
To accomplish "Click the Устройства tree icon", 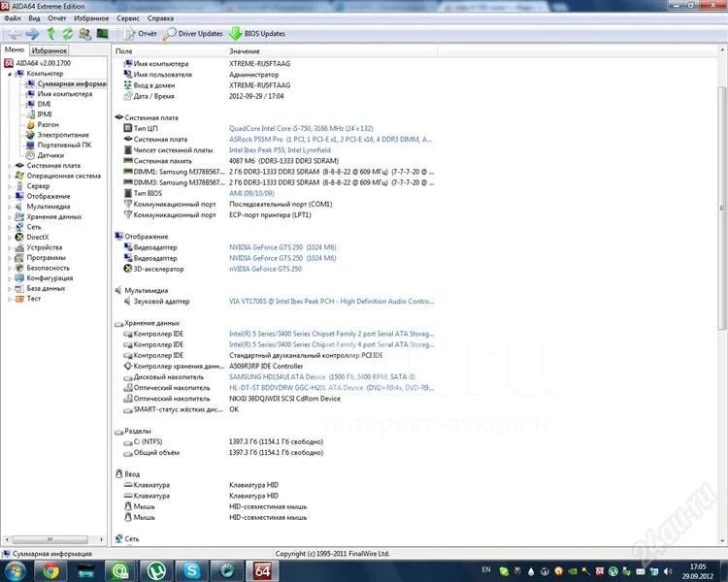I will coord(19,247).
